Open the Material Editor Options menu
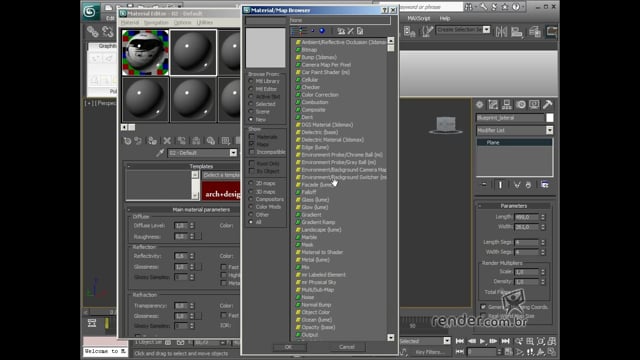The height and width of the screenshot is (360, 640). pyautogui.click(x=182, y=22)
